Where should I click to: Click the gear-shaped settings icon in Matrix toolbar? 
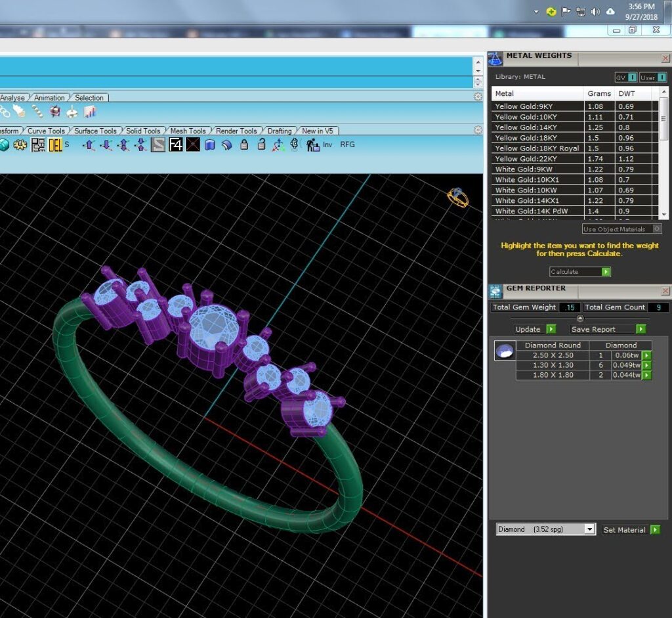click(20, 145)
